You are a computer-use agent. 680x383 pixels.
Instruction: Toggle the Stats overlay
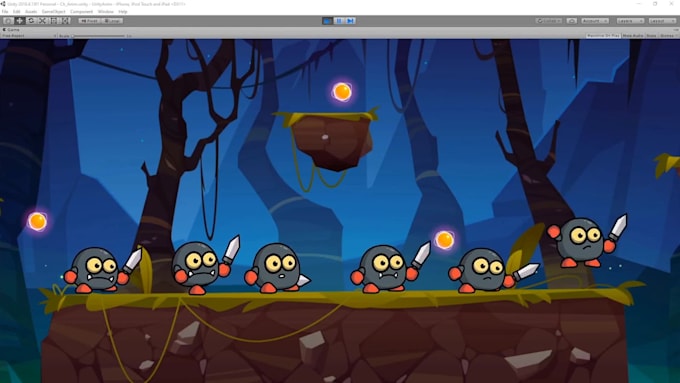[651, 36]
